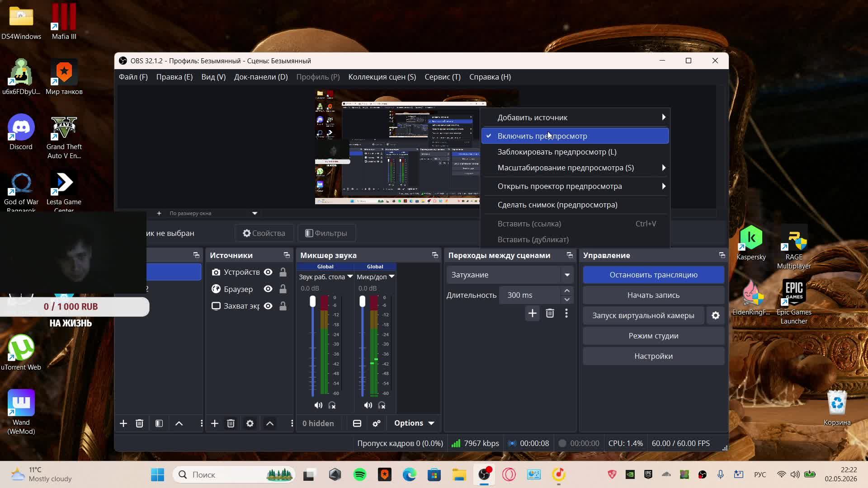The image size is (868, 488).
Task: Lock the Устройство source
Action: [x=283, y=272]
